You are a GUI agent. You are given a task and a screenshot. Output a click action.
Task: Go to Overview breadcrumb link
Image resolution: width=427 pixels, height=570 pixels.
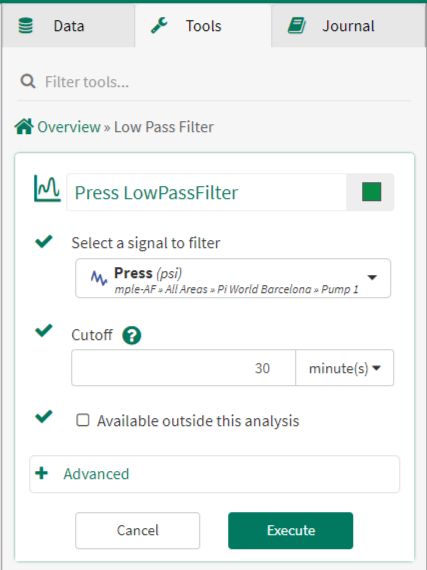(x=69, y=127)
